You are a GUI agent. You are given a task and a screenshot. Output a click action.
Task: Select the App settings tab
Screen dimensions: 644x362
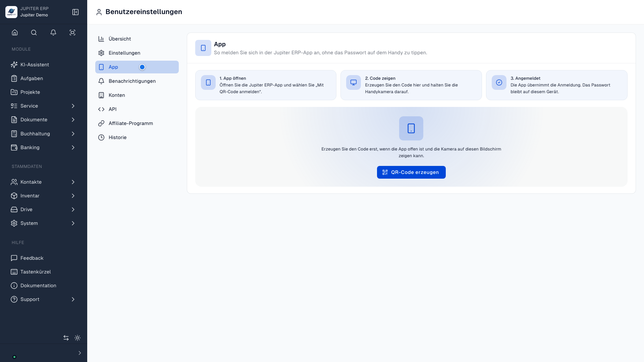point(137,67)
